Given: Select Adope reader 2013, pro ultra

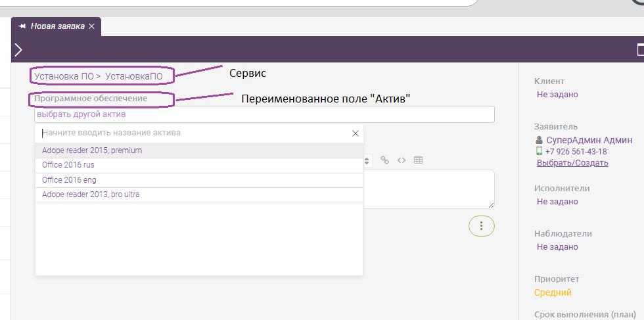Looking at the screenshot, I should coord(91,194).
